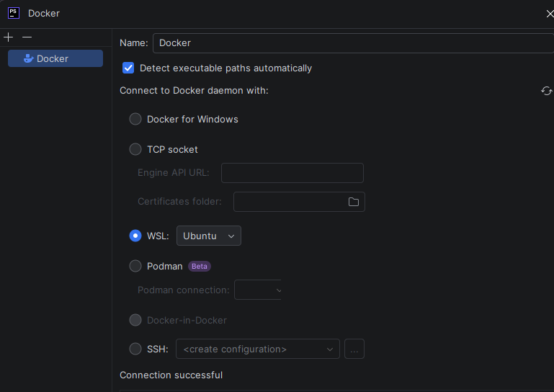Image resolution: width=554 pixels, height=392 pixels.
Task: Select Docker for Windows radio option
Action: (x=135, y=119)
